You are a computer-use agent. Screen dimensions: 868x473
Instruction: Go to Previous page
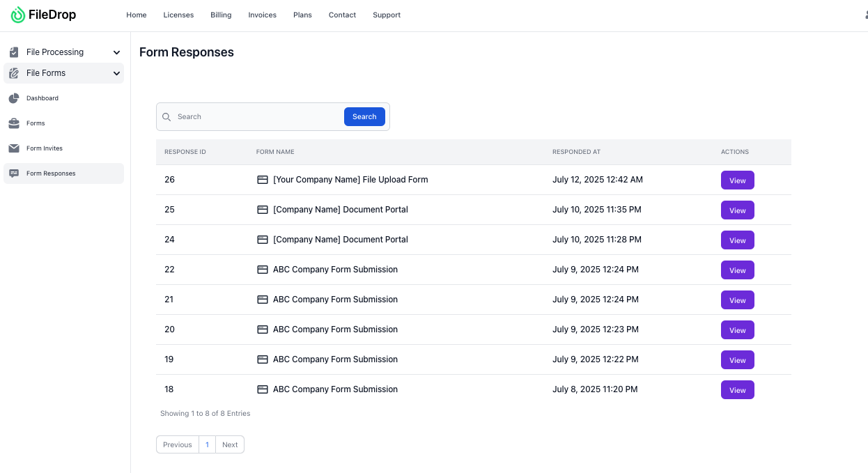(x=178, y=444)
